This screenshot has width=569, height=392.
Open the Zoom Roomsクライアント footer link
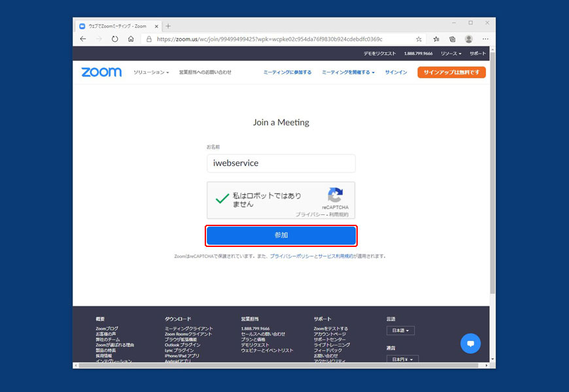[x=188, y=334]
